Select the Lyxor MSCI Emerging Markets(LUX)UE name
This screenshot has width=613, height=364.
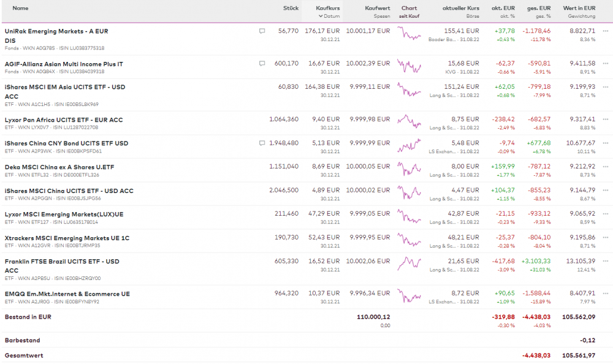pos(64,214)
